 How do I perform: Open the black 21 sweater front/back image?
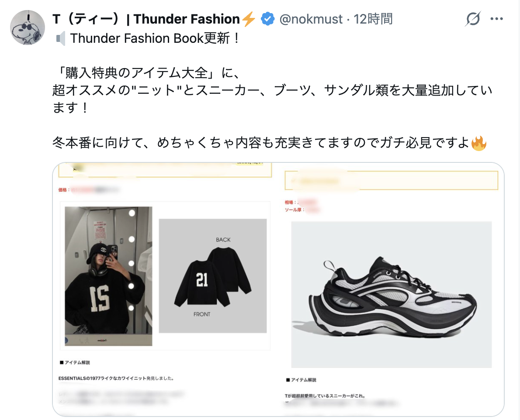(x=212, y=275)
